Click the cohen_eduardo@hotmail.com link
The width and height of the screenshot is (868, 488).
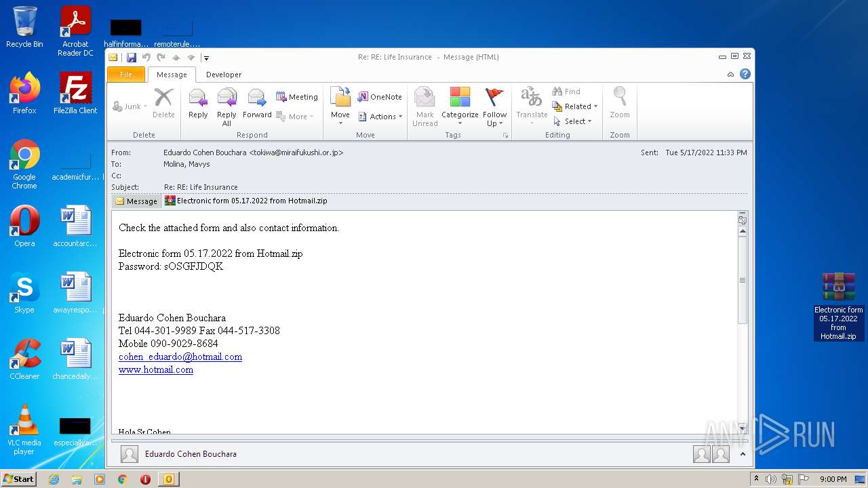180,357
